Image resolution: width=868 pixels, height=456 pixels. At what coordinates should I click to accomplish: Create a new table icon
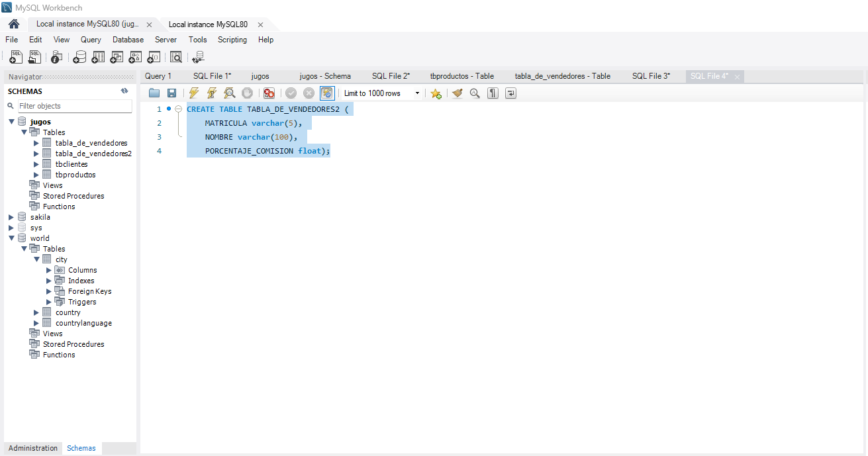pos(98,57)
